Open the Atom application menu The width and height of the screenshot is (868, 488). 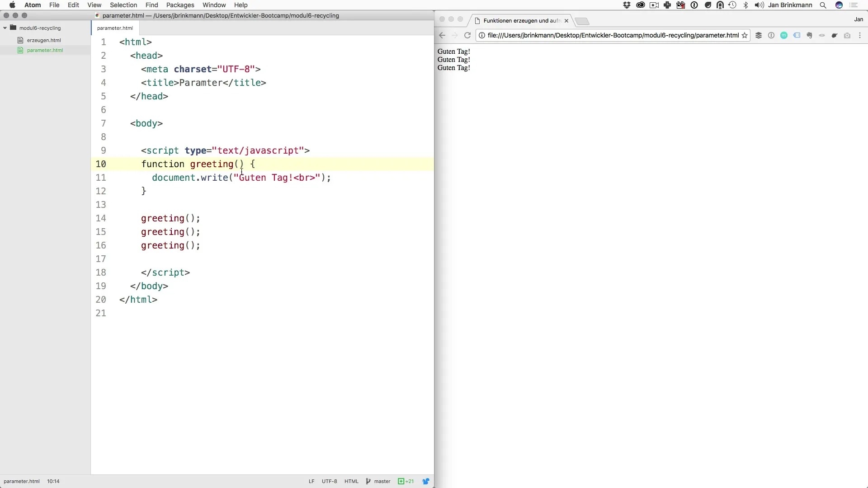[33, 5]
